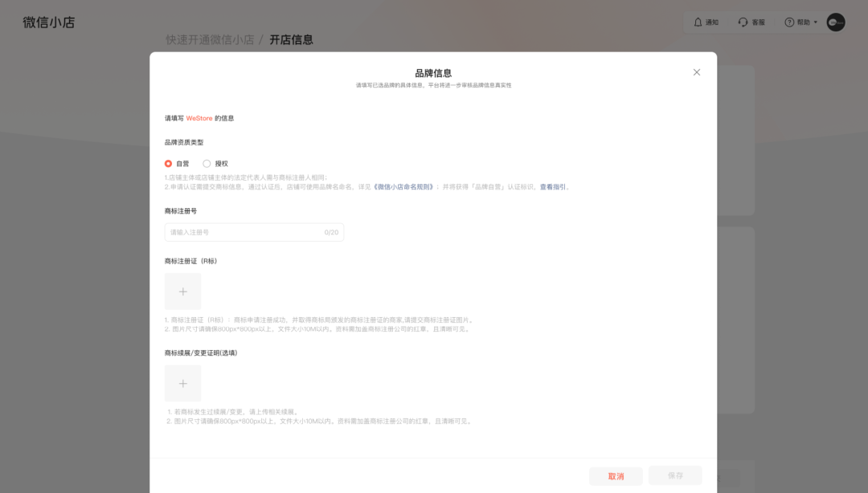Upload 商标注册证 image using plus icon

183,291
